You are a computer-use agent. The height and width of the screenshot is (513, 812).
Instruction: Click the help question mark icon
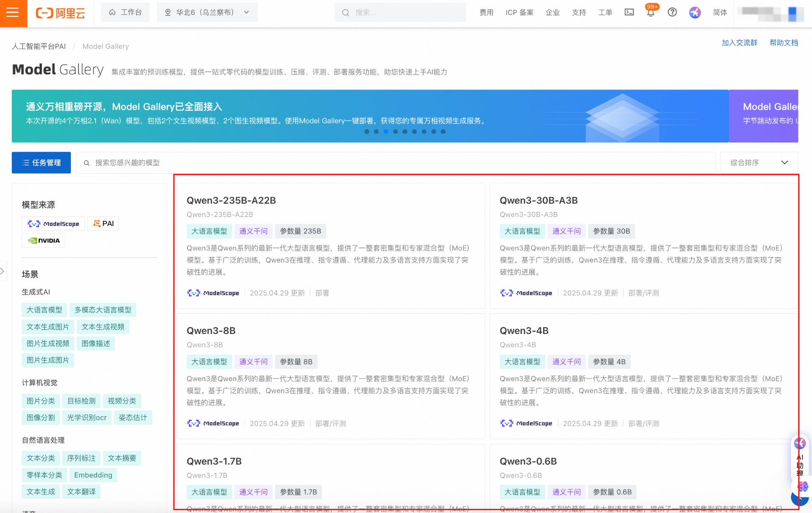click(672, 12)
